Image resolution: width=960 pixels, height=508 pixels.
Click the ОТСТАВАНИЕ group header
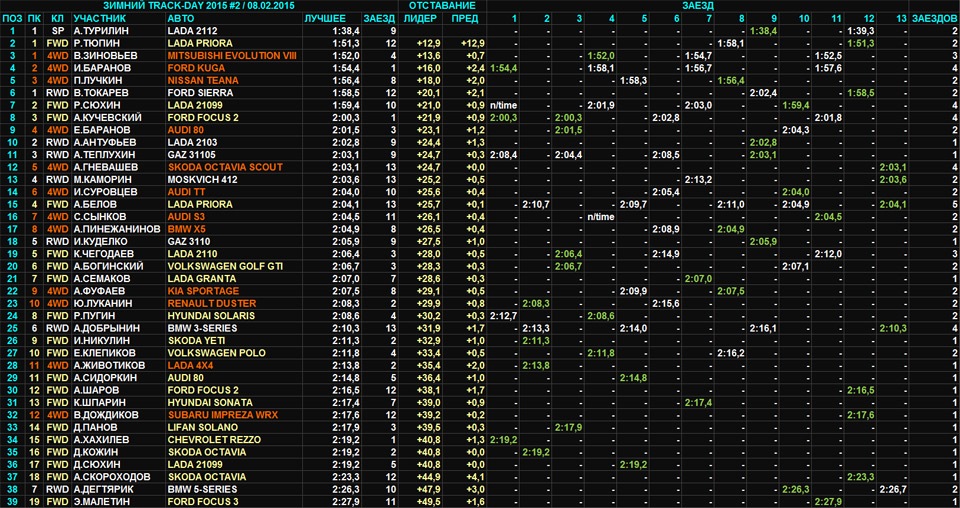(443, 6)
